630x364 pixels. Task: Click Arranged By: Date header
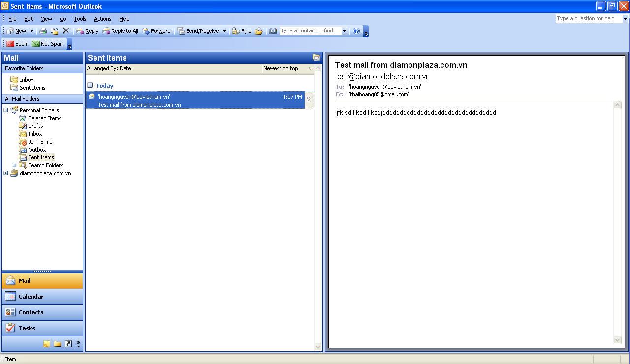pyautogui.click(x=174, y=68)
